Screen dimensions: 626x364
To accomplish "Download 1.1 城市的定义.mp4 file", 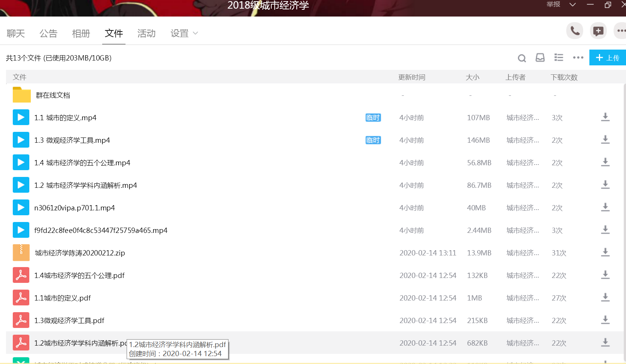I will click(605, 117).
